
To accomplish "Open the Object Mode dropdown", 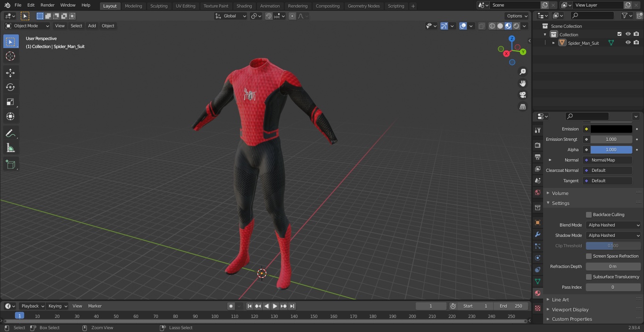I will [x=27, y=26].
